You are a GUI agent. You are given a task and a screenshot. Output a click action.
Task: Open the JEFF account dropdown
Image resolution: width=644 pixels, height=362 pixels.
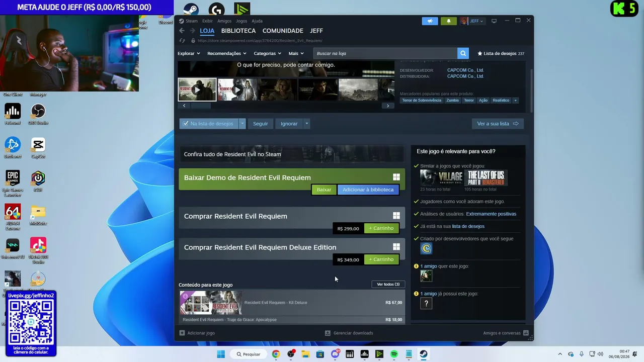[472, 21]
